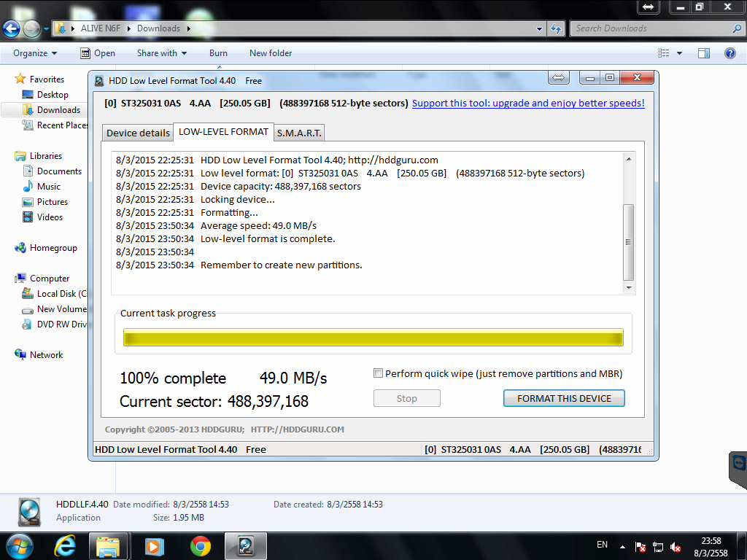Launch Google Chrome from taskbar
747x560 pixels.
pos(200,546)
